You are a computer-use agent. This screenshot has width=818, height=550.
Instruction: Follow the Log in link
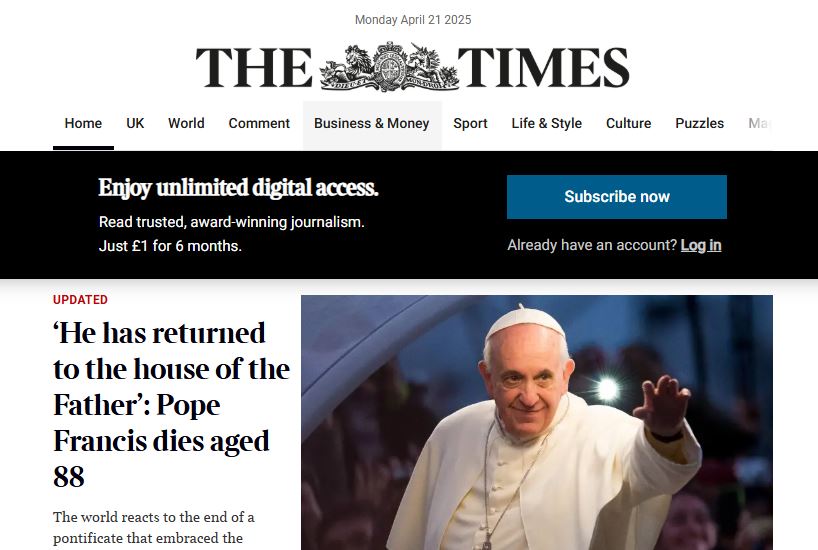click(x=701, y=245)
